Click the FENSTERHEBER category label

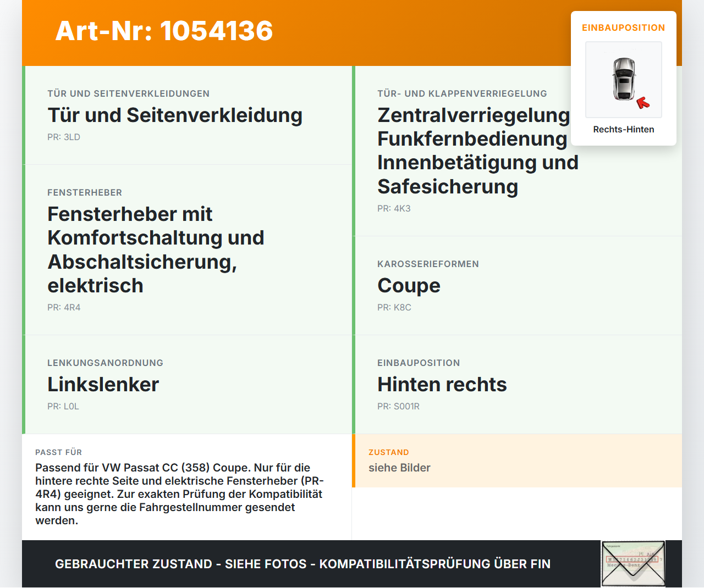[x=85, y=192]
